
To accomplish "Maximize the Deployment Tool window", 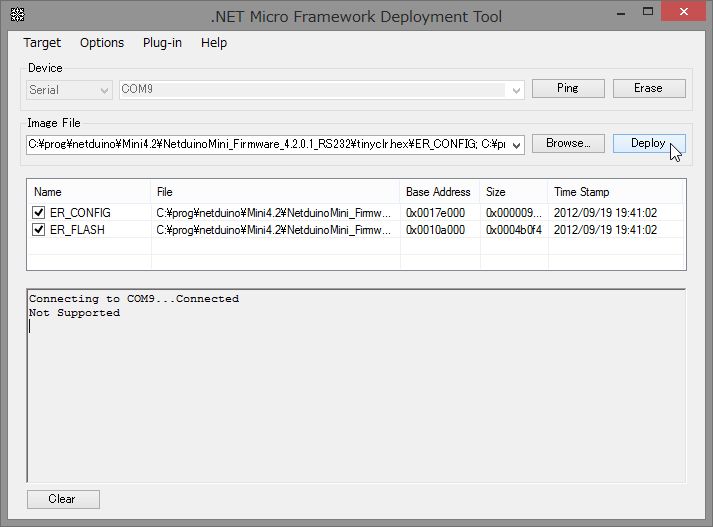I will (x=648, y=12).
